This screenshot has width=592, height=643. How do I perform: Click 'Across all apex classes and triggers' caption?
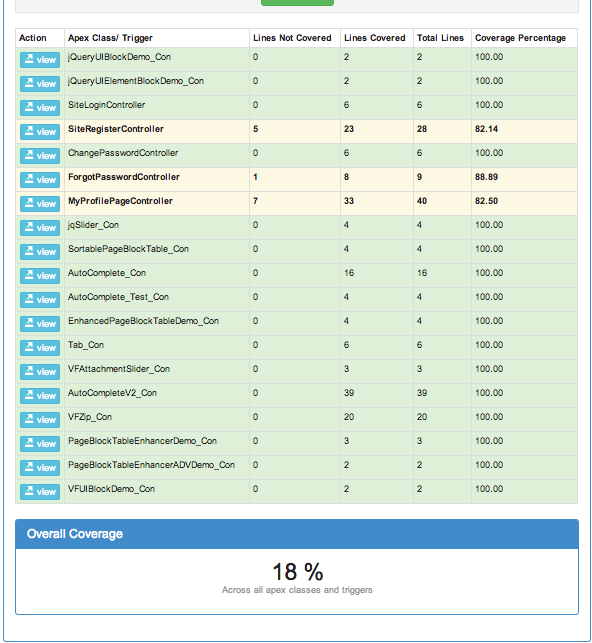tap(297, 590)
